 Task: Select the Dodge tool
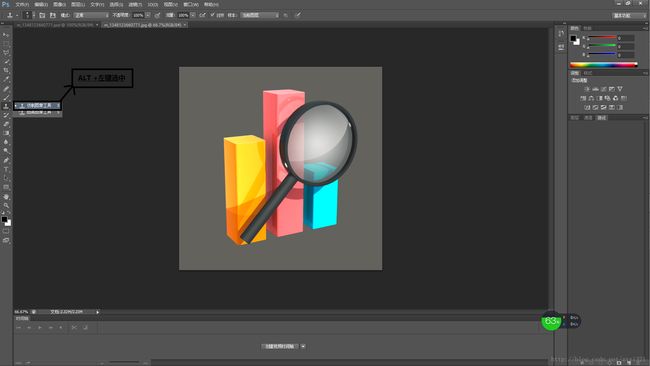pos(6,151)
